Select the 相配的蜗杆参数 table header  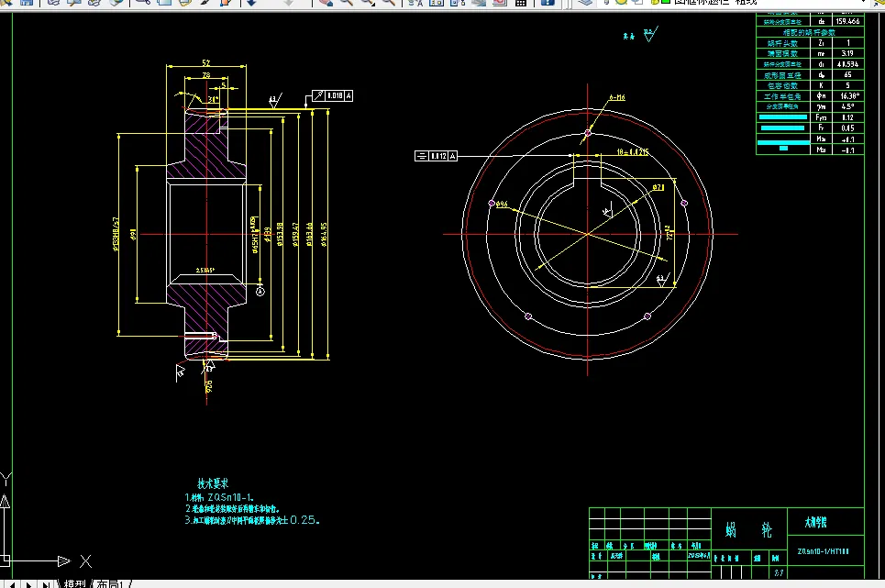click(809, 32)
